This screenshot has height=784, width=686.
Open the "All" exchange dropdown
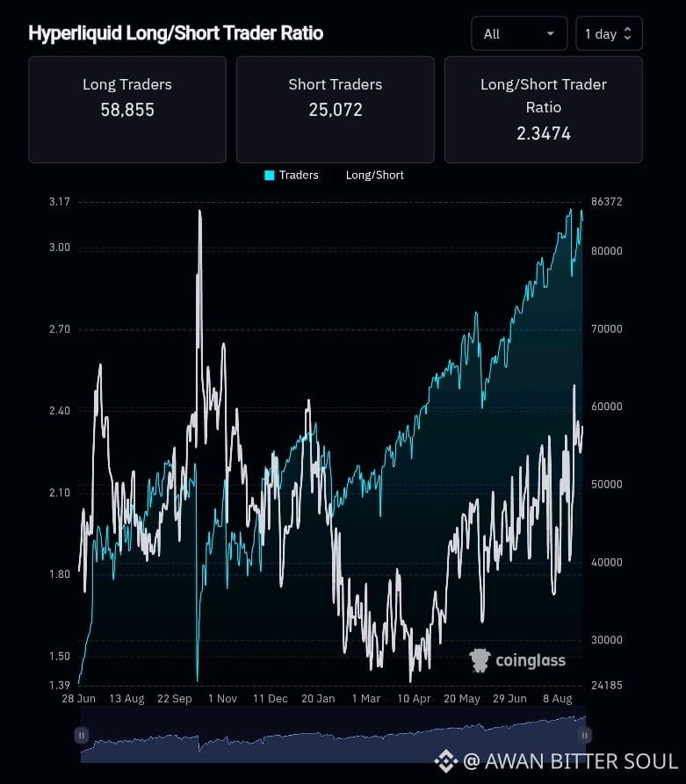(519, 33)
